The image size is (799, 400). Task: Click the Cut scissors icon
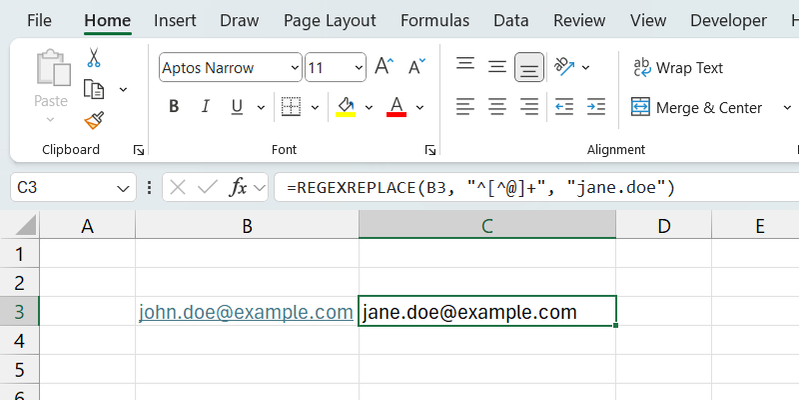point(94,58)
